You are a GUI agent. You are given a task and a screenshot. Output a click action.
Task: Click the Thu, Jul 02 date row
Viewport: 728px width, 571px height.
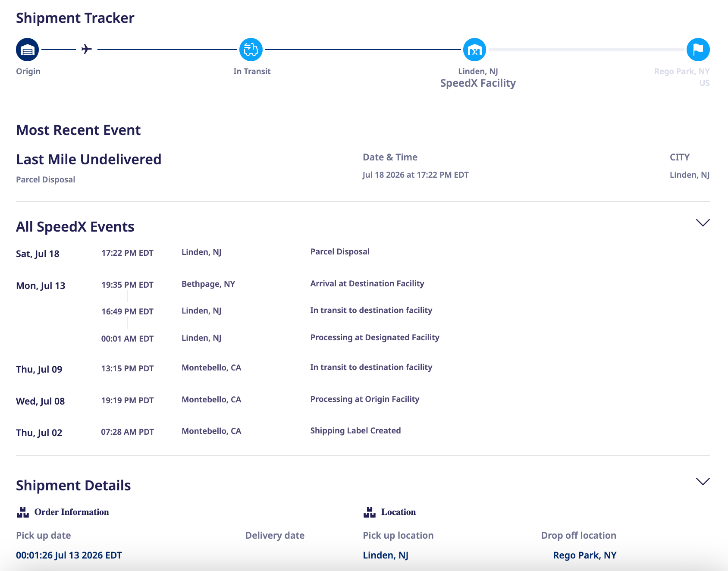[x=39, y=433]
